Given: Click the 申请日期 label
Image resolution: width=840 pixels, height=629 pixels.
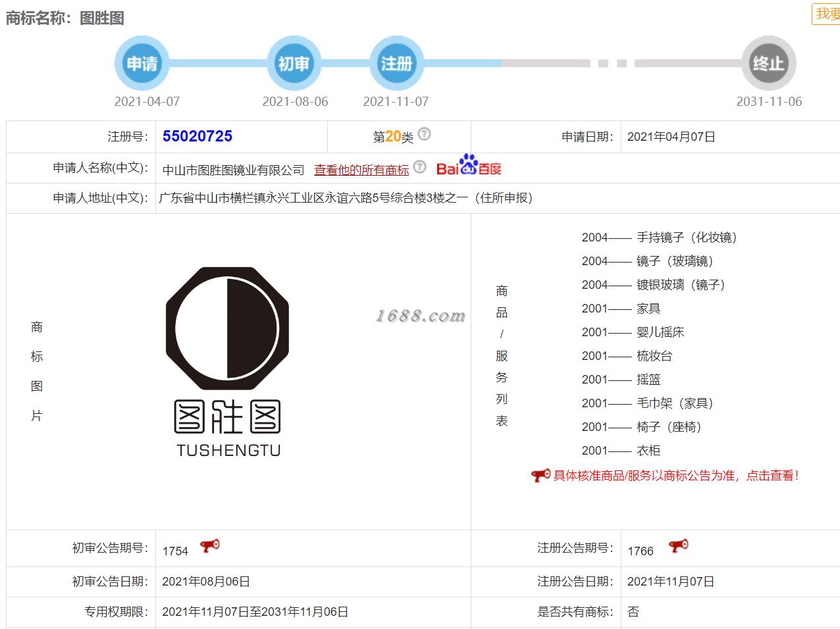Looking at the screenshot, I should (x=587, y=137).
